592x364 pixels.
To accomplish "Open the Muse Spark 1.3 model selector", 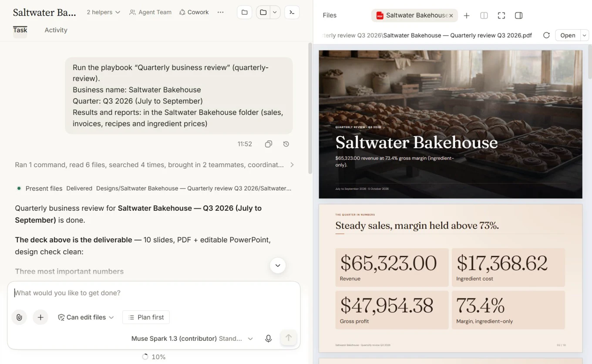I will pyautogui.click(x=192, y=339).
